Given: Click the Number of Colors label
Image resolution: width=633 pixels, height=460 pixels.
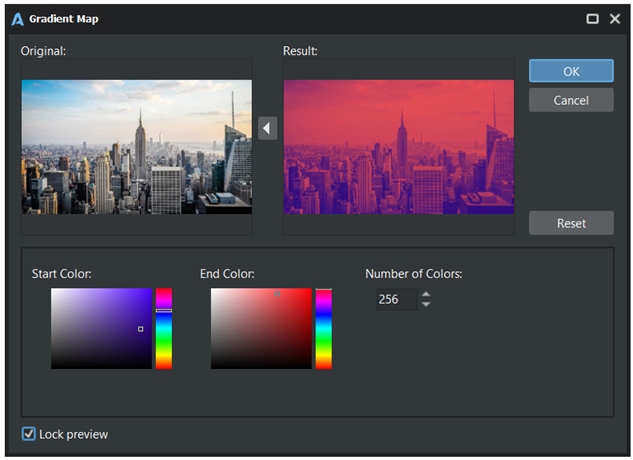Looking at the screenshot, I should pyautogui.click(x=414, y=274).
